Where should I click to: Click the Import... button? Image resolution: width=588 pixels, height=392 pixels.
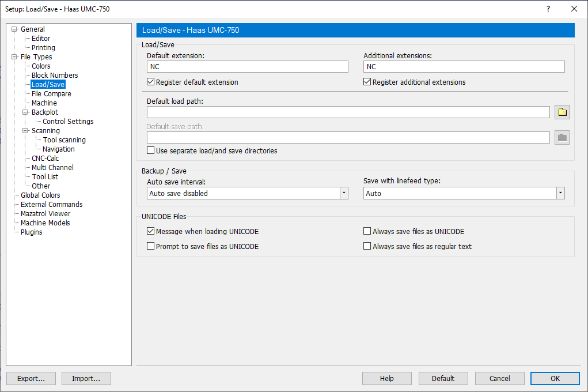(86, 379)
